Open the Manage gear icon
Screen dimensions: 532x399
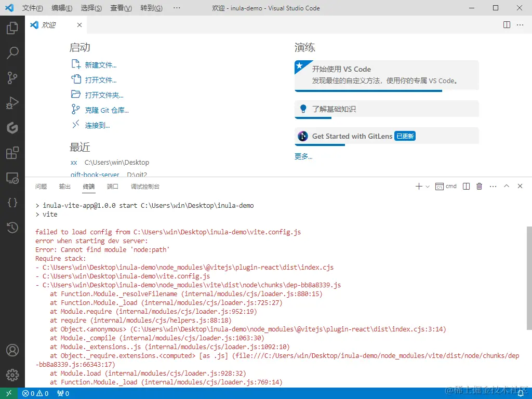[x=12, y=375]
